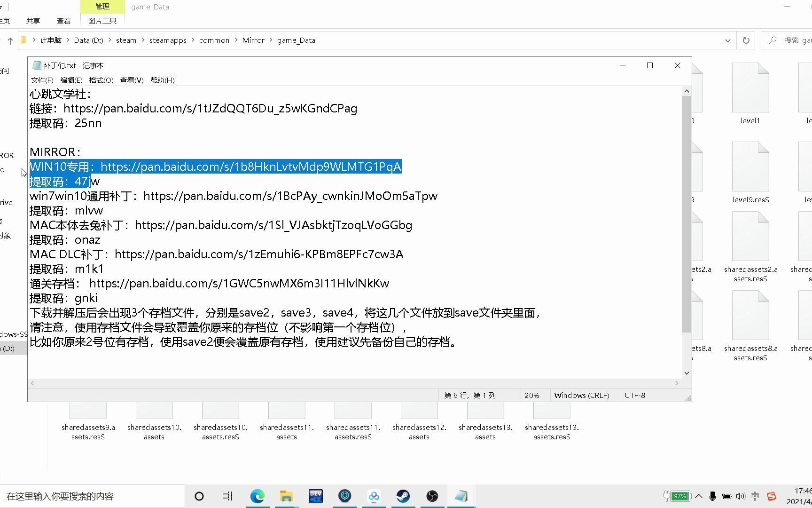This screenshot has width=812, height=508.
Task: Select sharedassets12.assets file
Action: [x=419, y=422]
